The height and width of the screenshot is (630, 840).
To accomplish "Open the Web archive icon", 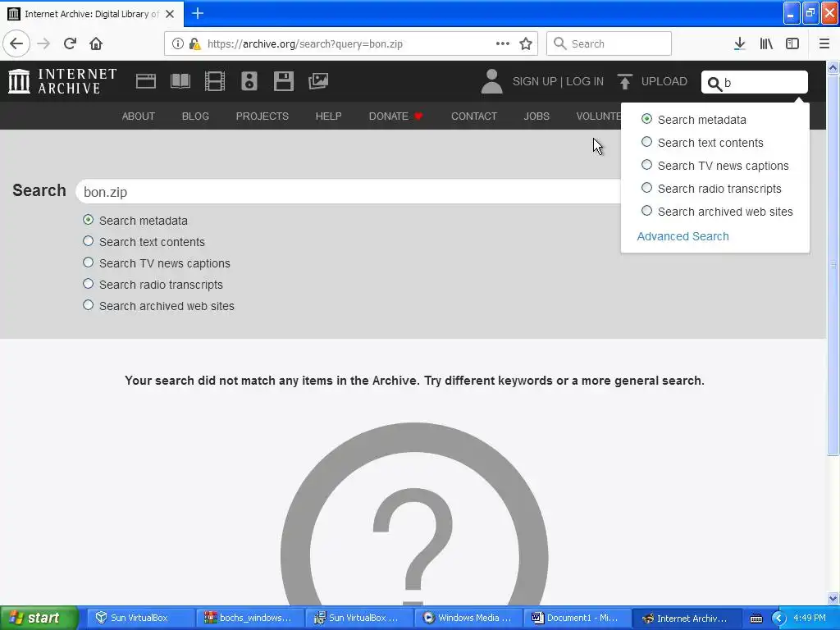I will click(146, 81).
